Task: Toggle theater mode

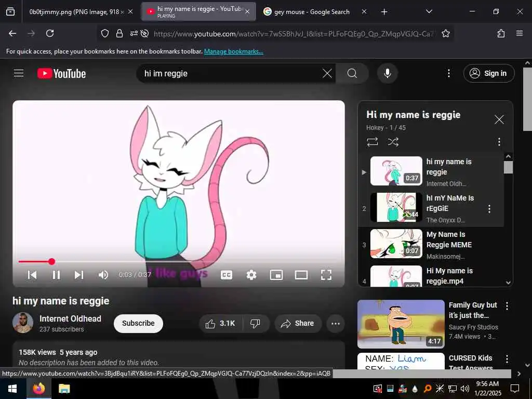Action: click(301, 275)
